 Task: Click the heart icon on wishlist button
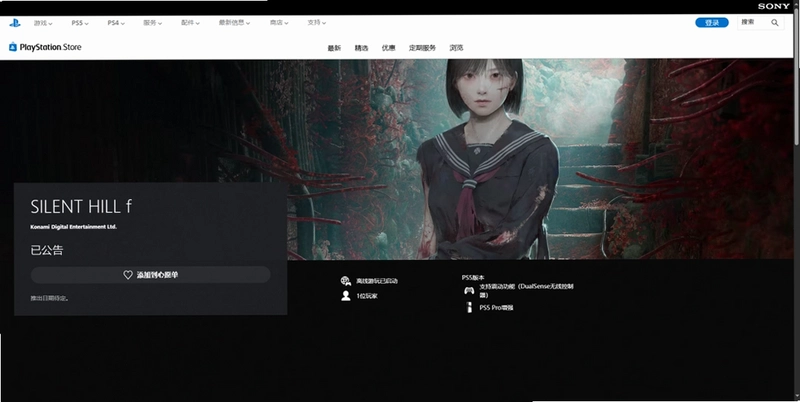[128, 274]
